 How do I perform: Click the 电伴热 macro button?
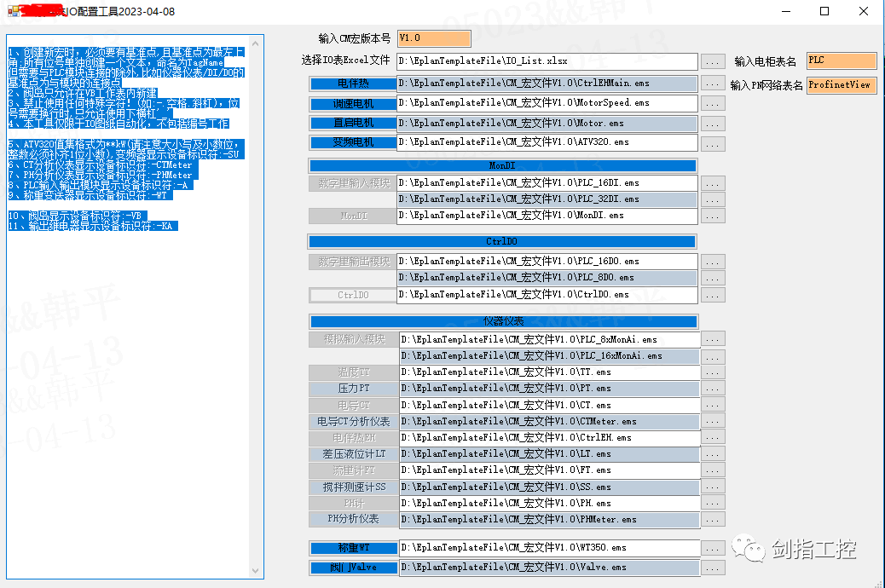[x=352, y=84]
